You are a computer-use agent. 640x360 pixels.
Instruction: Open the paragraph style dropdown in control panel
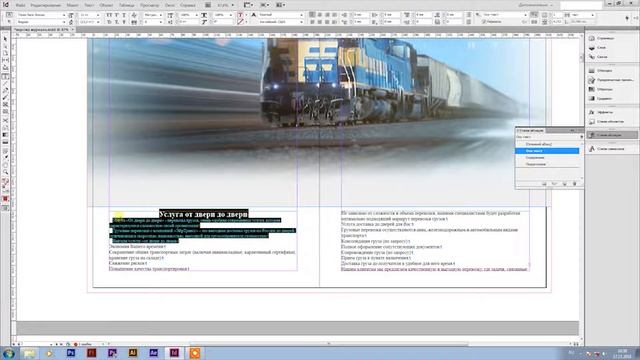525,15
